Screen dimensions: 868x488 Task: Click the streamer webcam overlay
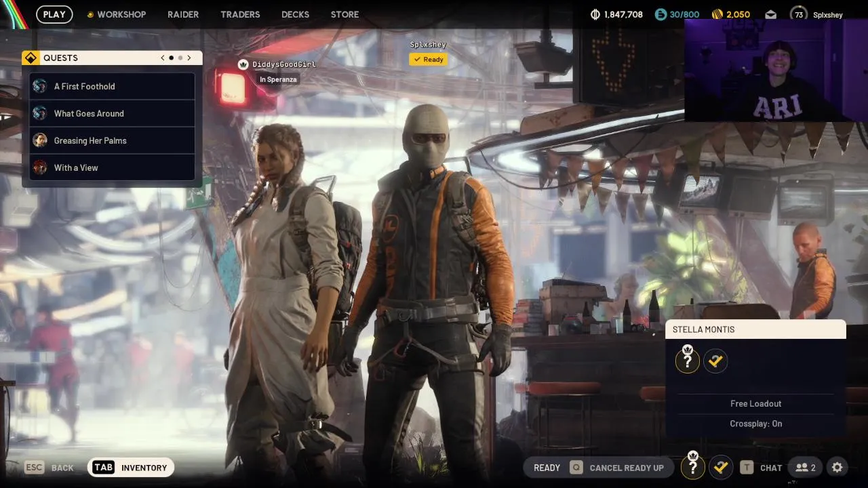[x=776, y=70]
